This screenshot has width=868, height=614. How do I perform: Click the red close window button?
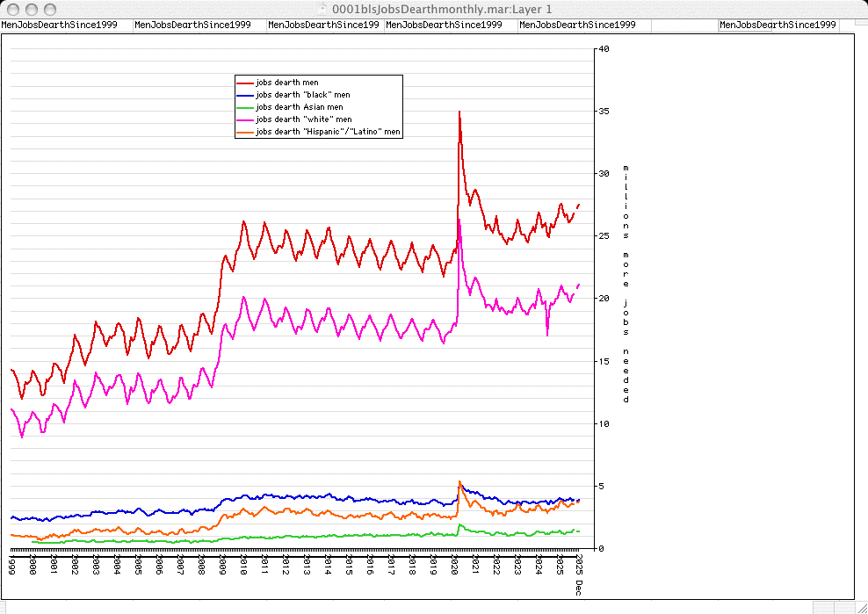pos(12,8)
